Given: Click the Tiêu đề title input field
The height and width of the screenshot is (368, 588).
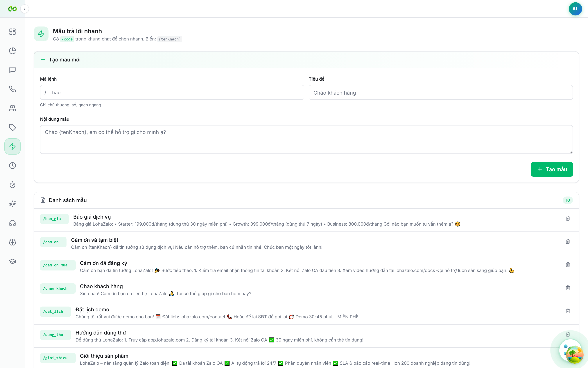Looking at the screenshot, I should click(440, 93).
